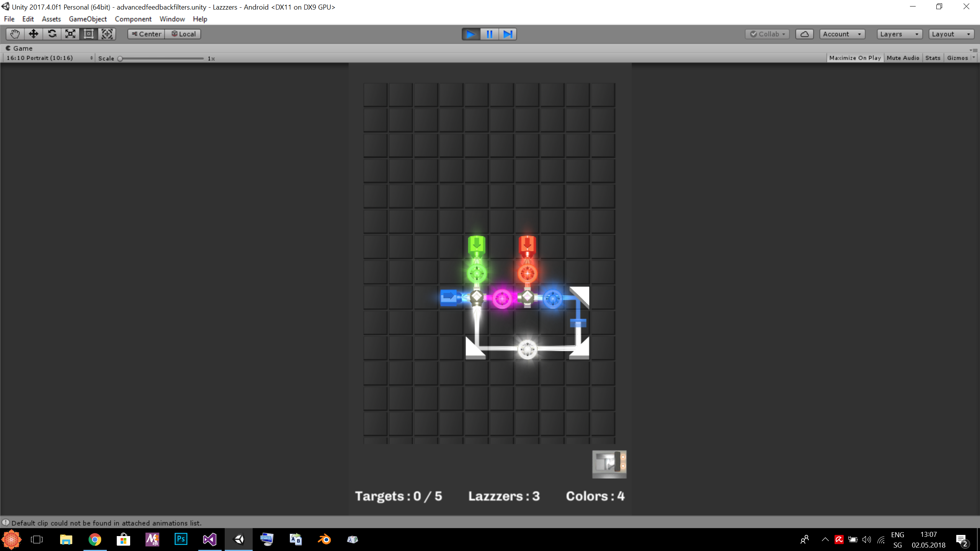Image resolution: width=980 pixels, height=551 pixels.
Task: Toggle Maximize On Play
Action: tap(855, 58)
